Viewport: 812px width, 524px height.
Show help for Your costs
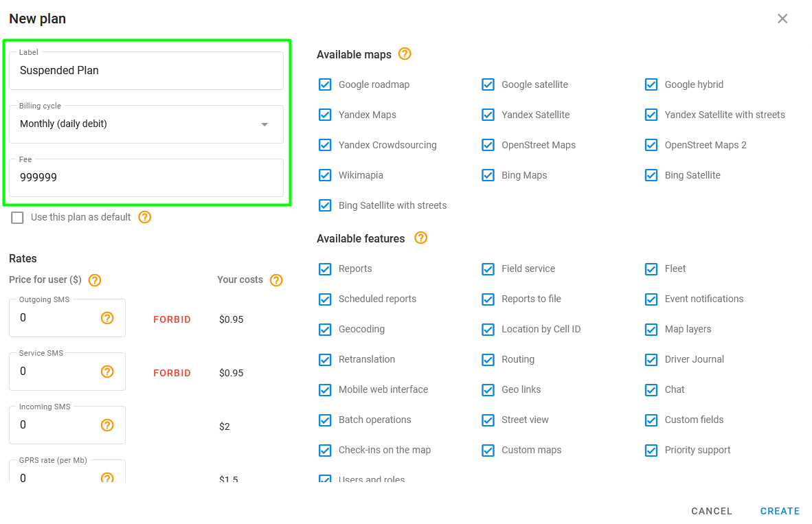pyautogui.click(x=277, y=280)
